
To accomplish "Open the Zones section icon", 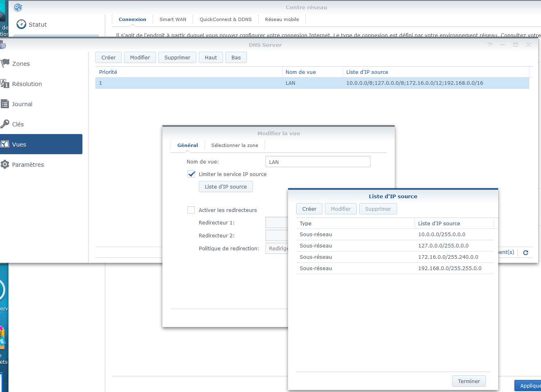I will 5,63.
